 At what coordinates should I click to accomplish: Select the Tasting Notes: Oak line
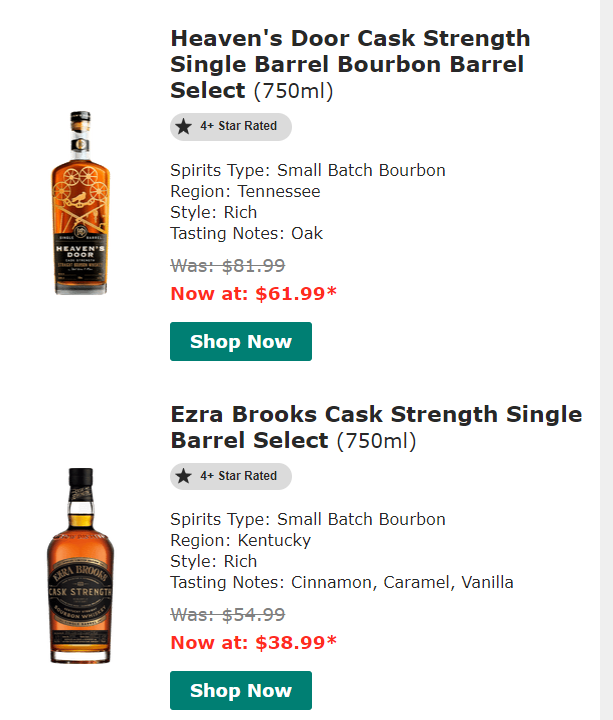[246, 233]
